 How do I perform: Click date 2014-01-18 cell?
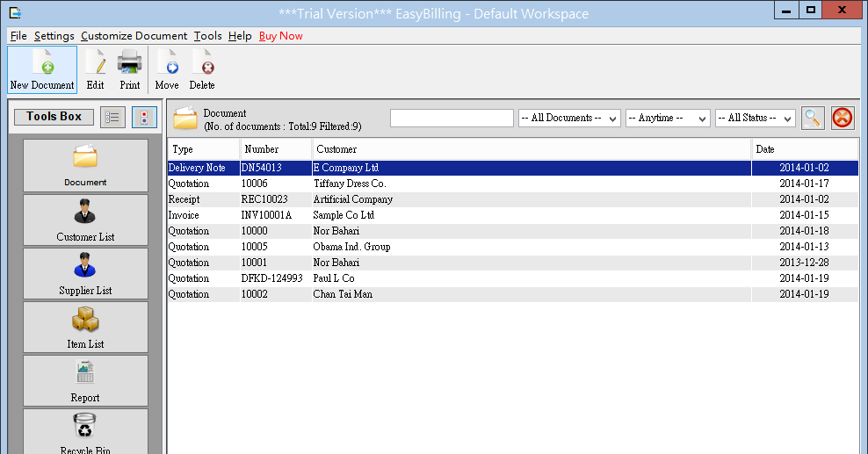(x=804, y=231)
